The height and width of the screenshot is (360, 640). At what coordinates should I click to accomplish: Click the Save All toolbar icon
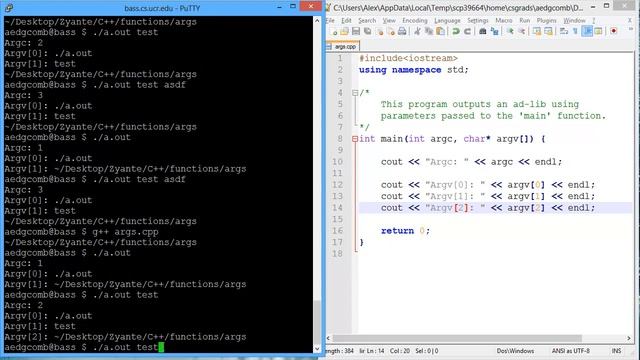[368, 31]
